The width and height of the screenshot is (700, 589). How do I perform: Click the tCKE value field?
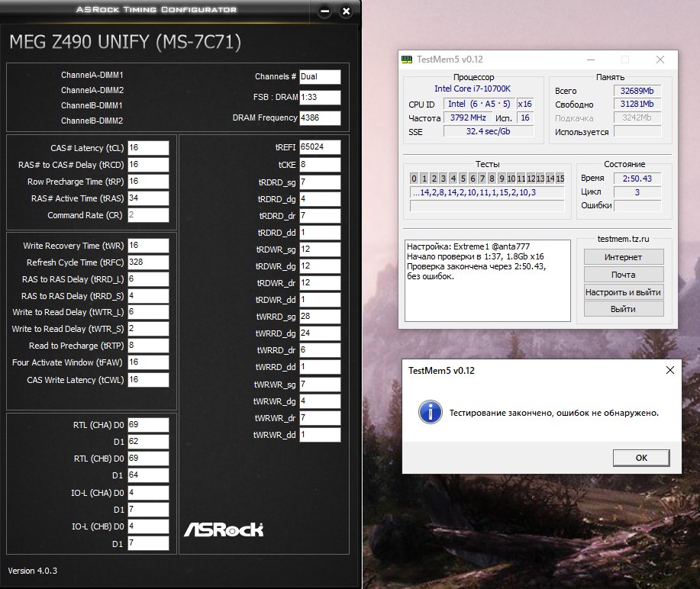tap(320, 165)
